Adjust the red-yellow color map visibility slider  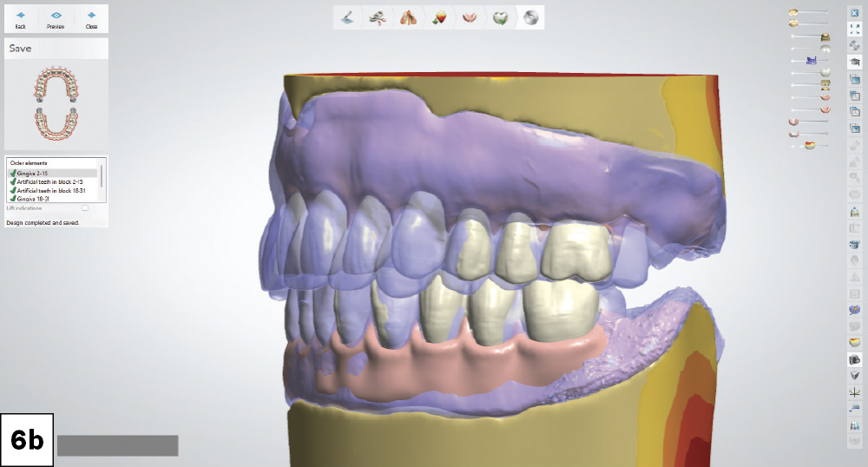(810, 146)
